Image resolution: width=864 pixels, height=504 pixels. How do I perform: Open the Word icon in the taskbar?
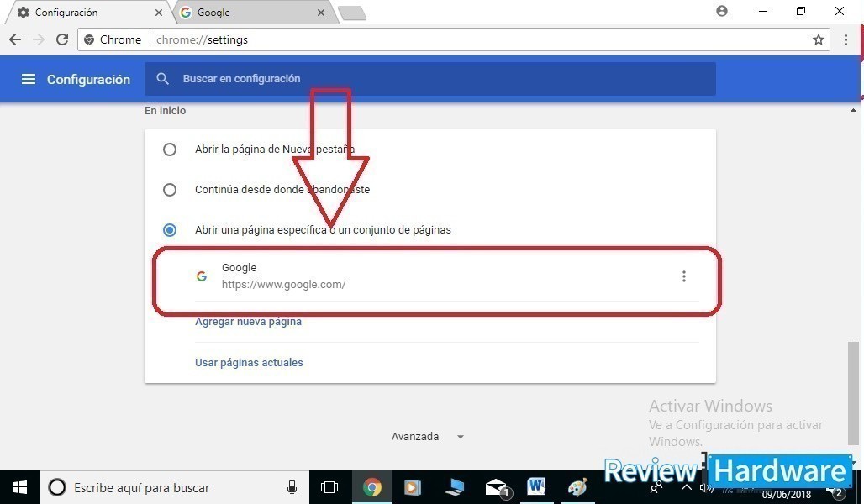coord(536,487)
